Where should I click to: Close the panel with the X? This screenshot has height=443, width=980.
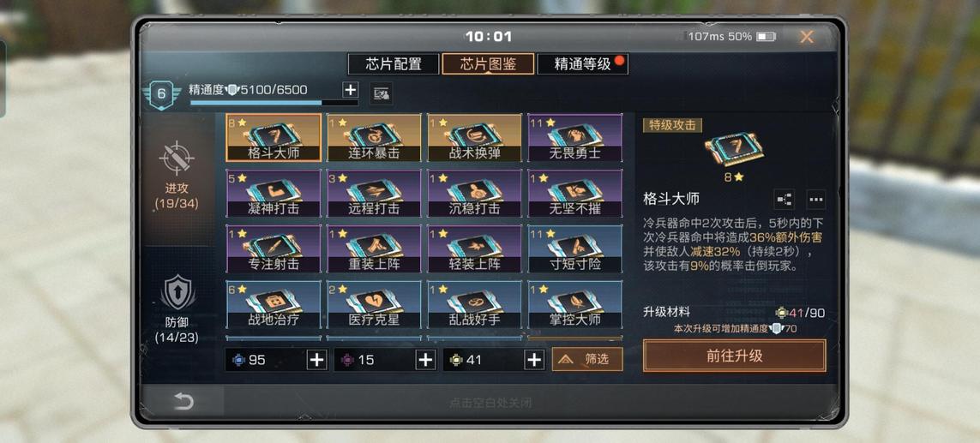click(807, 37)
